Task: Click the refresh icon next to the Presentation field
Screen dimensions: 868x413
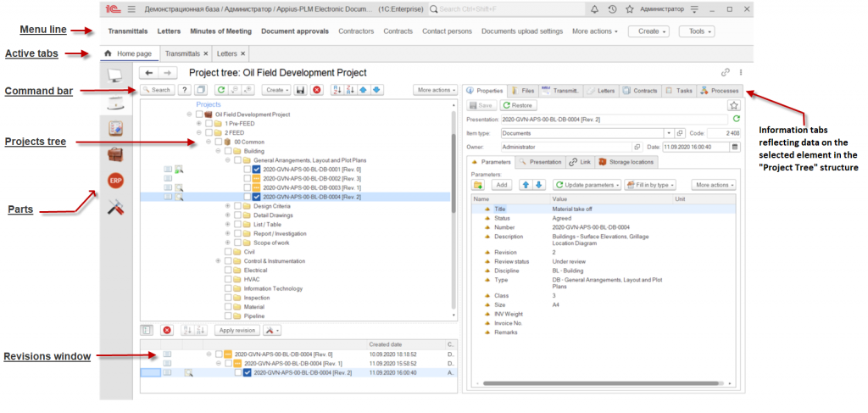Action: (x=735, y=120)
